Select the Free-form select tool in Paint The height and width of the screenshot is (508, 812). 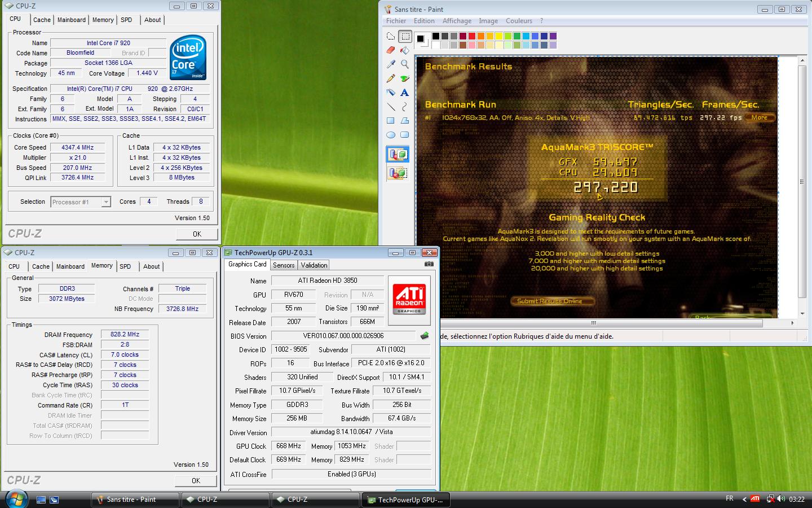(391, 36)
